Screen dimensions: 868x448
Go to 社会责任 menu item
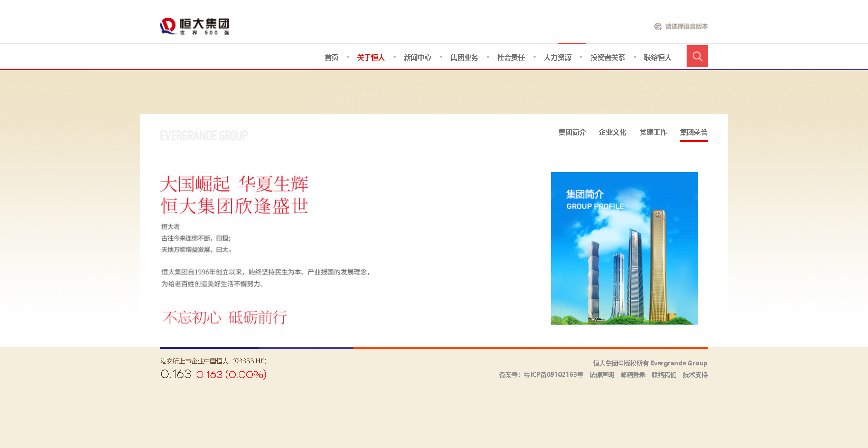tap(511, 57)
